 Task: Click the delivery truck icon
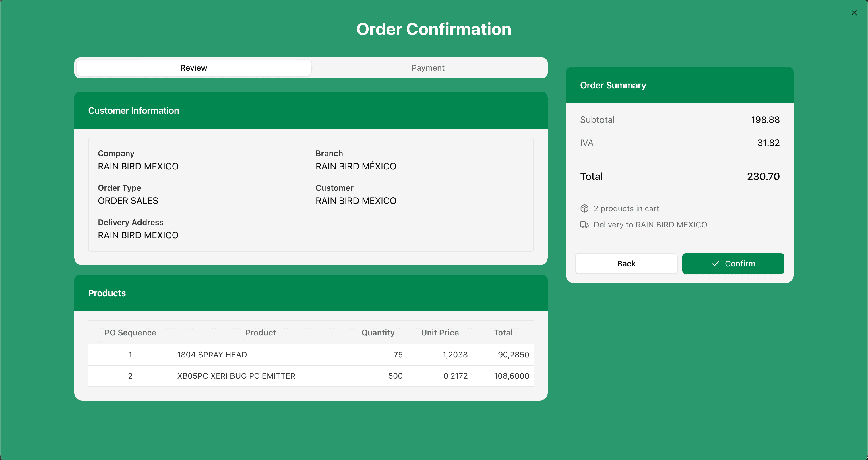pos(584,225)
